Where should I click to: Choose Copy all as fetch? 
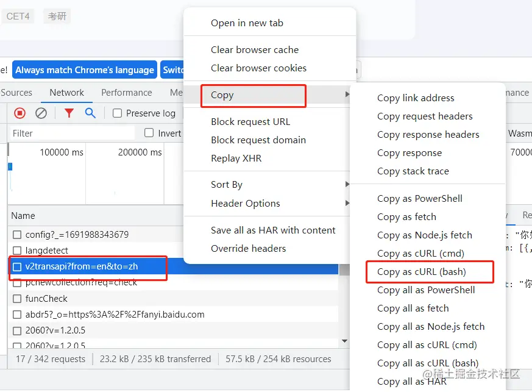(x=413, y=308)
